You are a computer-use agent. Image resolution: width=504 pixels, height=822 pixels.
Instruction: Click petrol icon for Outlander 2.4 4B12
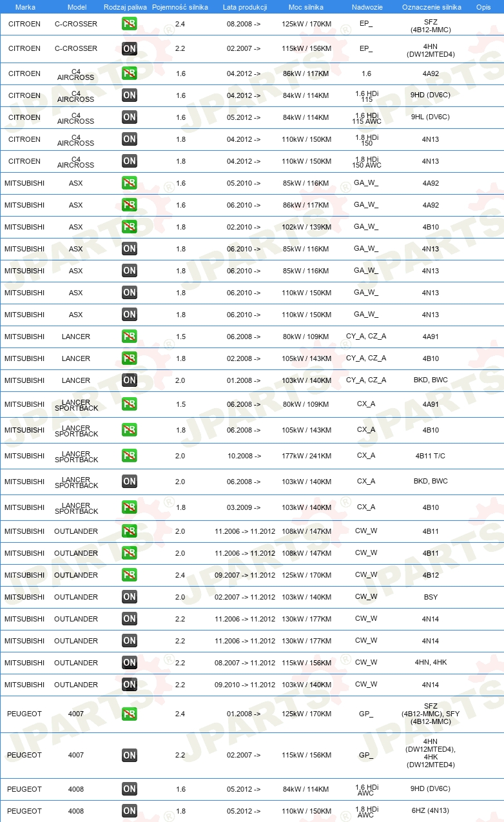130,575
